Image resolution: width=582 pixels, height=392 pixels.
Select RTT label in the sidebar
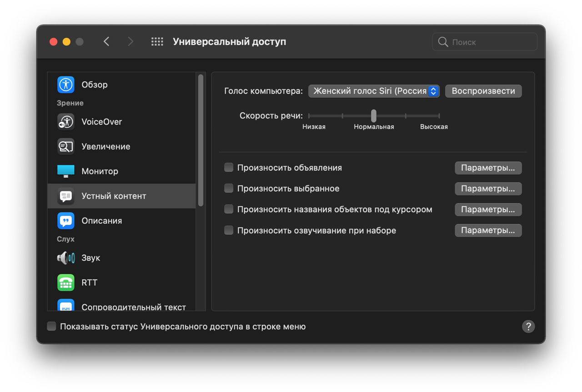(90, 283)
